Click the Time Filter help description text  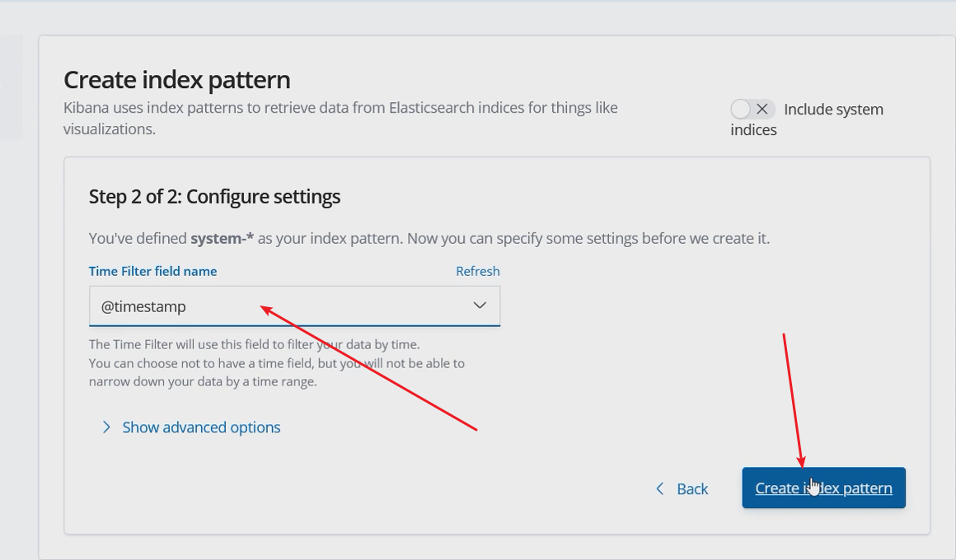277,363
